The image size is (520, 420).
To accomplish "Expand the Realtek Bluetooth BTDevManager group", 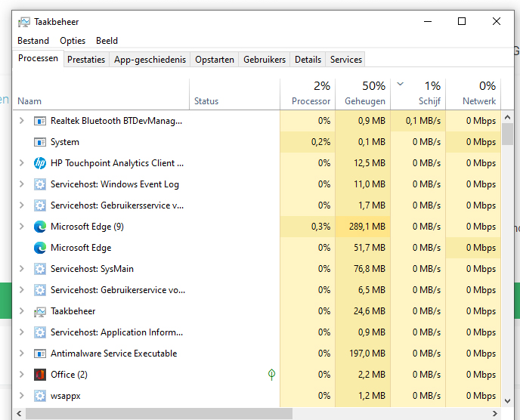I will (21, 121).
